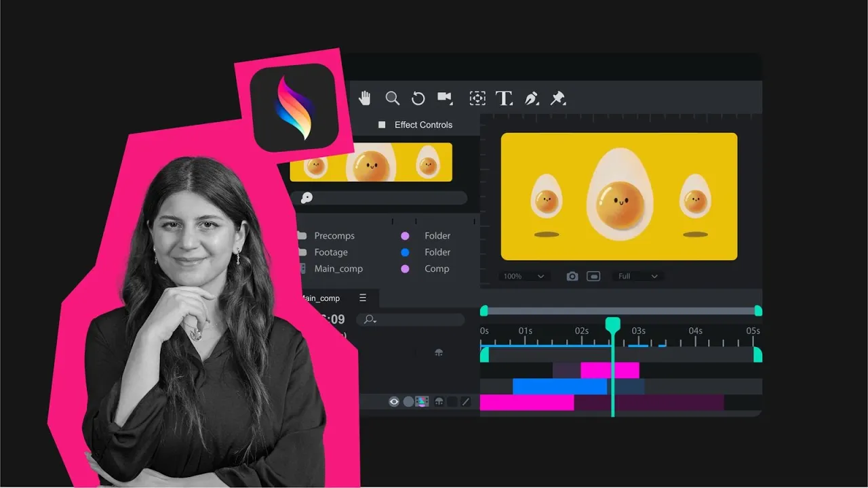Open the 100% magnification dropdown
868x488 pixels.
(524, 277)
